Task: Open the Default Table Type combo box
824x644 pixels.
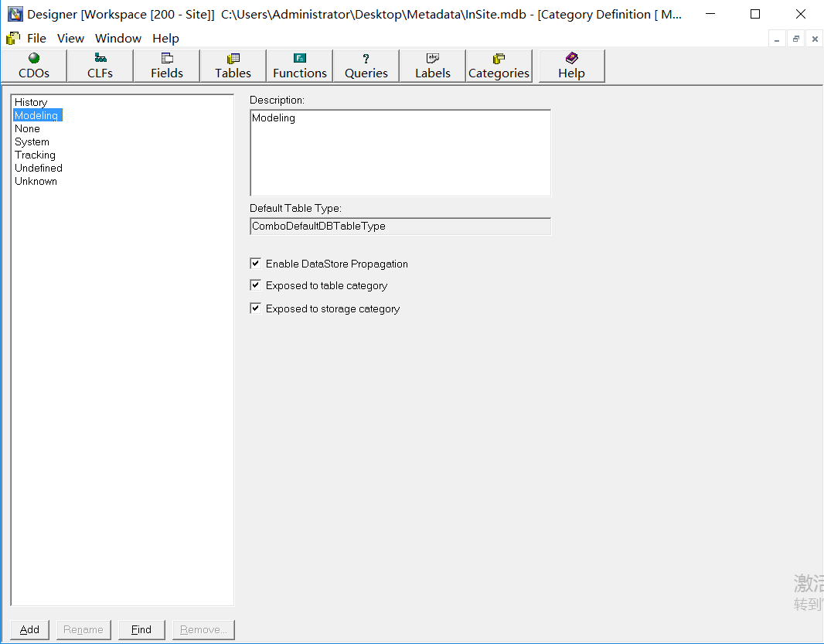Action: (x=400, y=227)
